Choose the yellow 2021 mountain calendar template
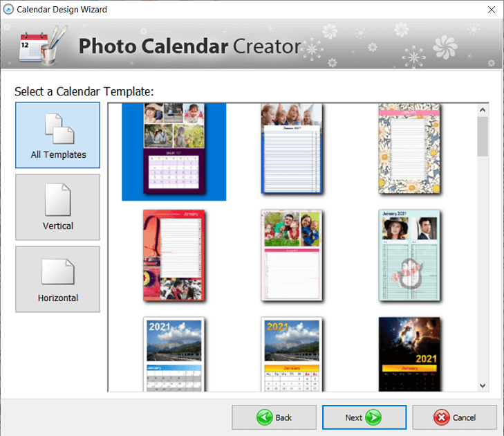The image size is (504, 436). tap(292, 354)
